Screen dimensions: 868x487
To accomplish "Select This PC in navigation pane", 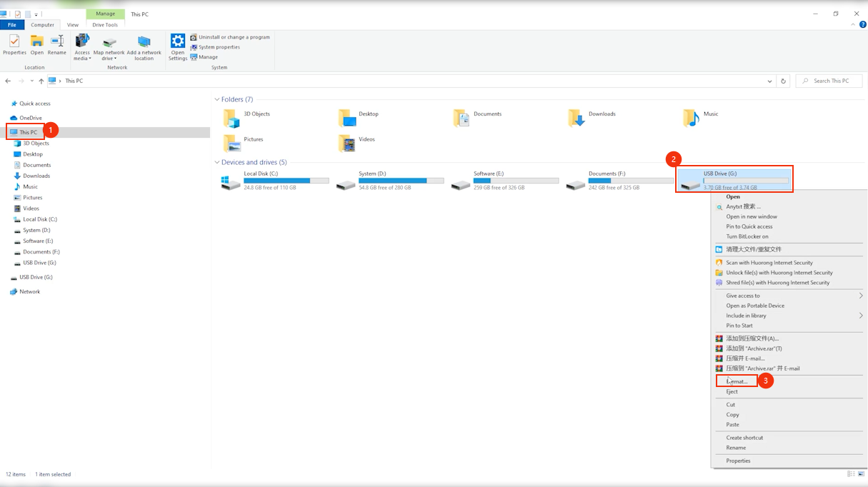I will (24, 132).
